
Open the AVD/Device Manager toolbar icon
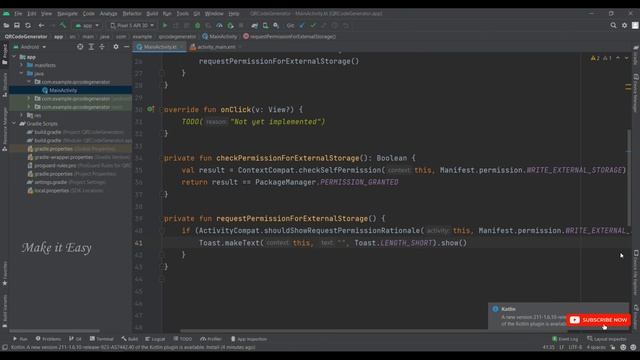coord(265,25)
